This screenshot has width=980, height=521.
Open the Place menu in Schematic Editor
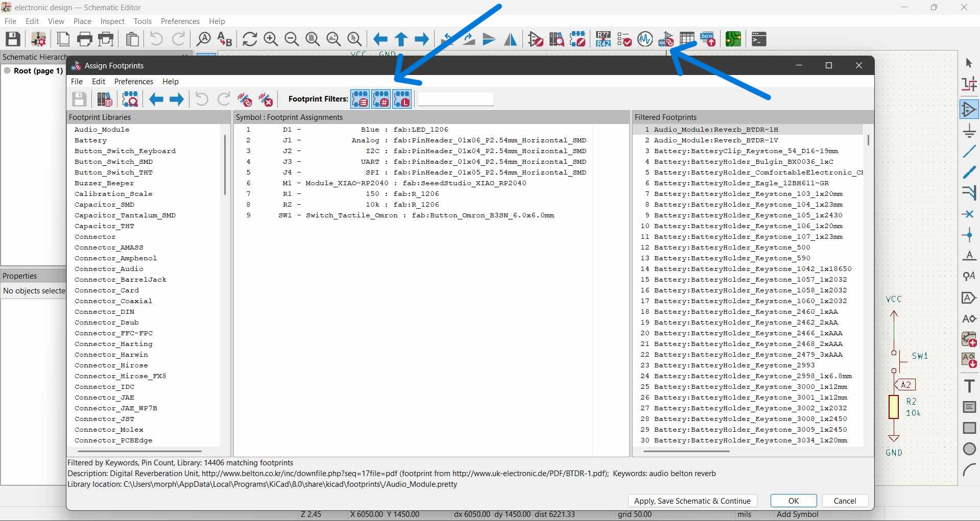click(82, 21)
